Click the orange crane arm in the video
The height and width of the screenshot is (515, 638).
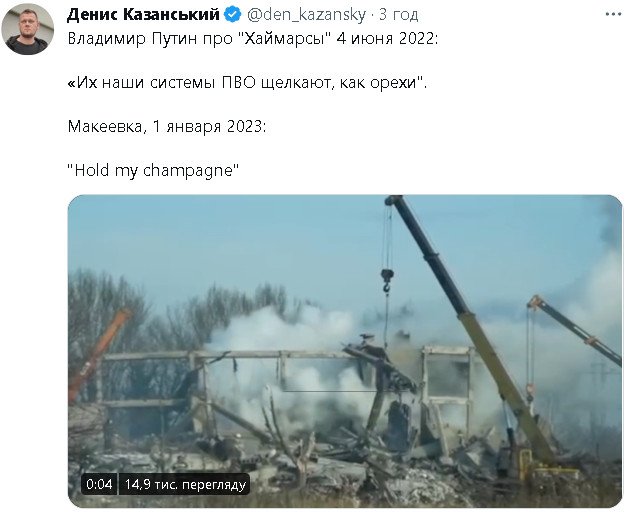coord(98,352)
